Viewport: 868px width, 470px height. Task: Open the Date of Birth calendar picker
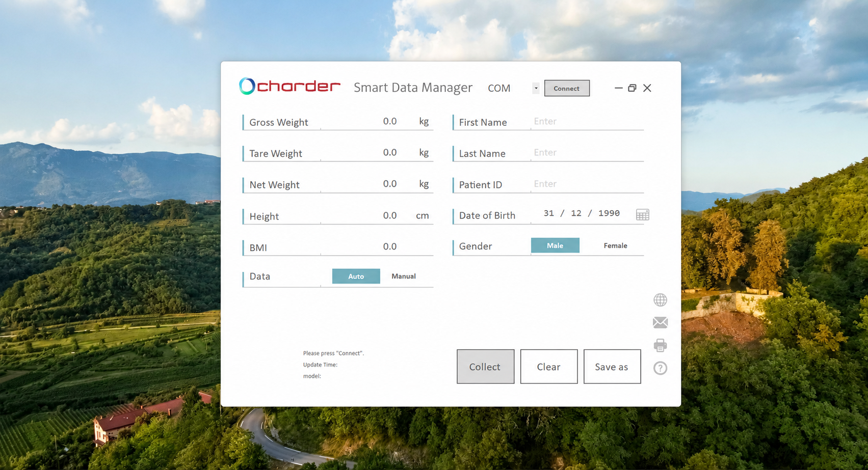642,214
